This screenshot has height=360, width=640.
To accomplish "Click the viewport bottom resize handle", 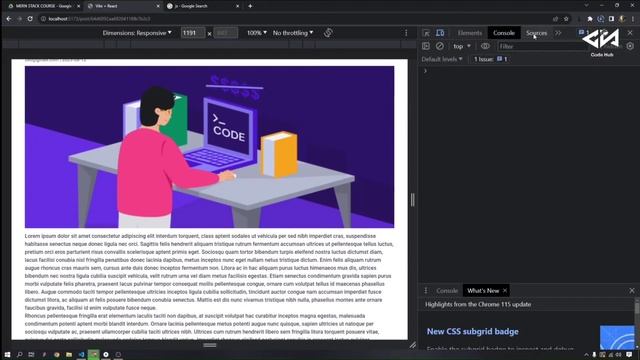I will [x=210, y=345].
